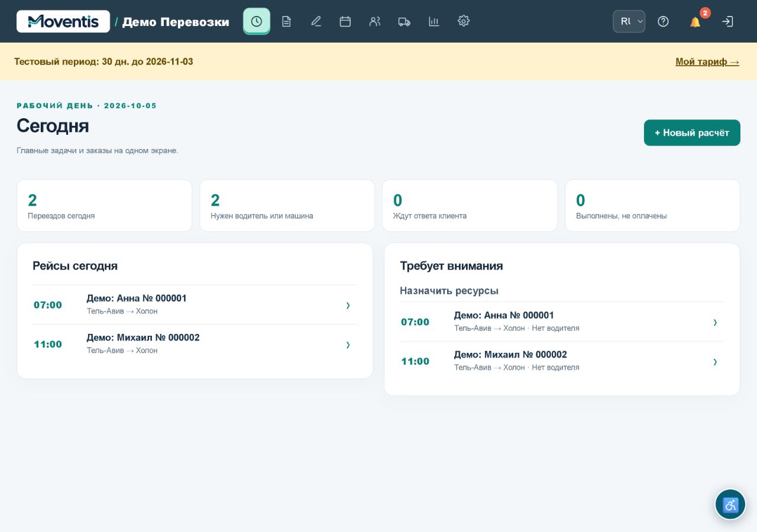
Task: Open the truck fleet icon in navbar
Action: 405,21
